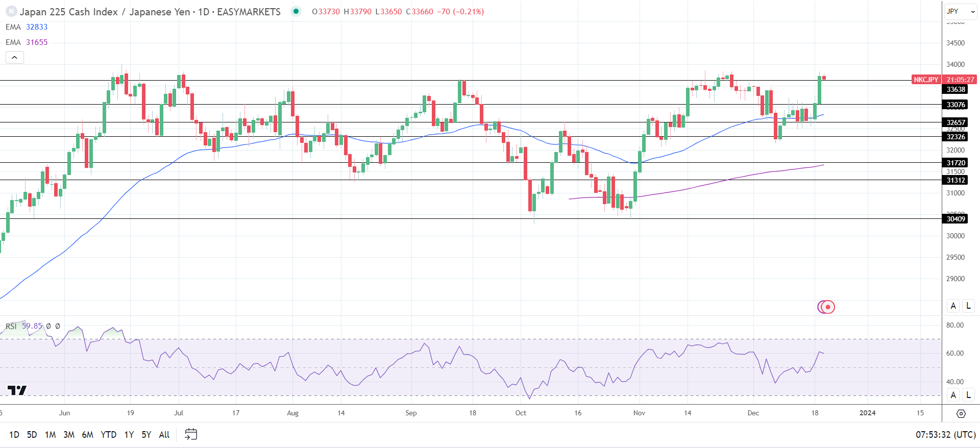Screen dimensions: 980x448
Task: Select the RSI 59.85 indicator label
Action: click(x=24, y=326)
